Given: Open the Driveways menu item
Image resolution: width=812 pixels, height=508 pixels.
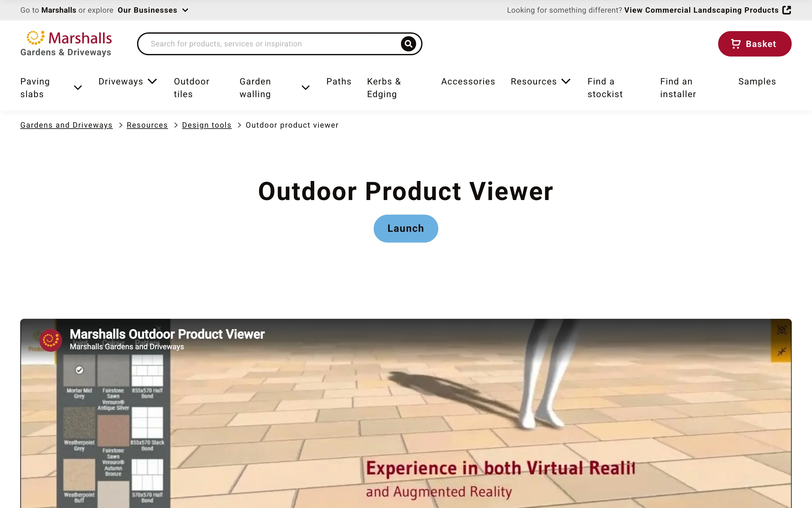Looking at the screenshot, I should point(121,81).
